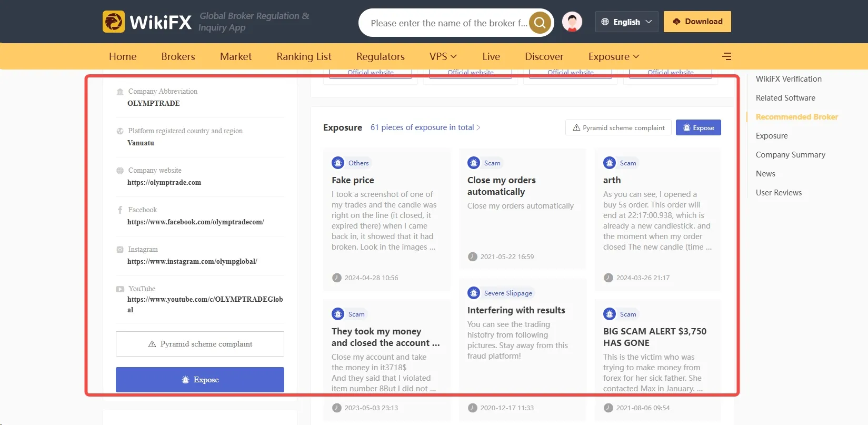Jump to User Reviews section

click(x=779, y=193)
